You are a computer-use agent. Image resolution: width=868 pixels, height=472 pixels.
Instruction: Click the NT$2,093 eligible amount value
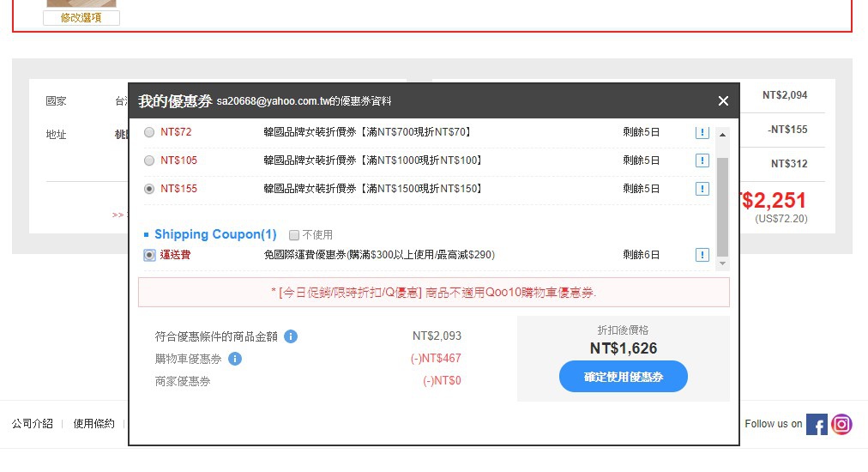(x=437, y=336)
